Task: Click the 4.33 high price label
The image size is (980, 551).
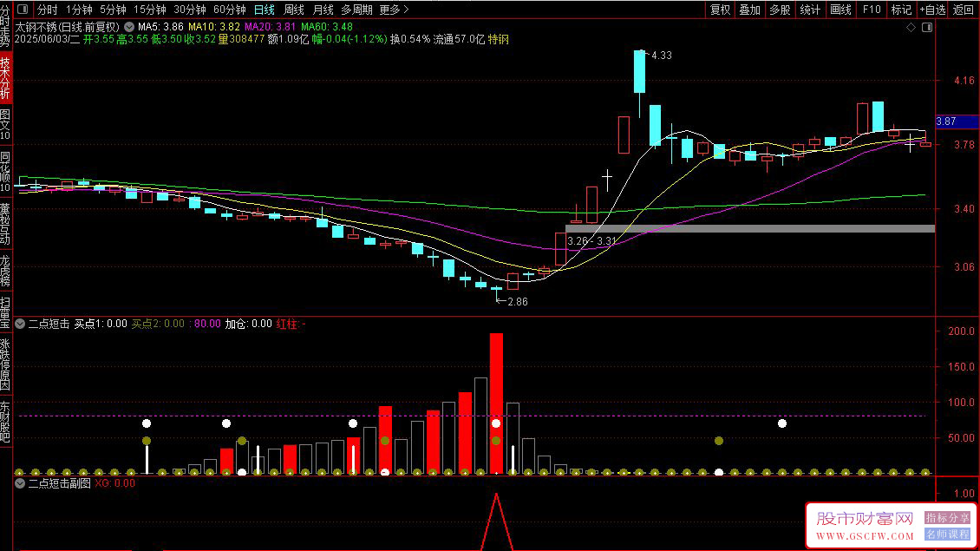Action: click(x=661, y=55)
